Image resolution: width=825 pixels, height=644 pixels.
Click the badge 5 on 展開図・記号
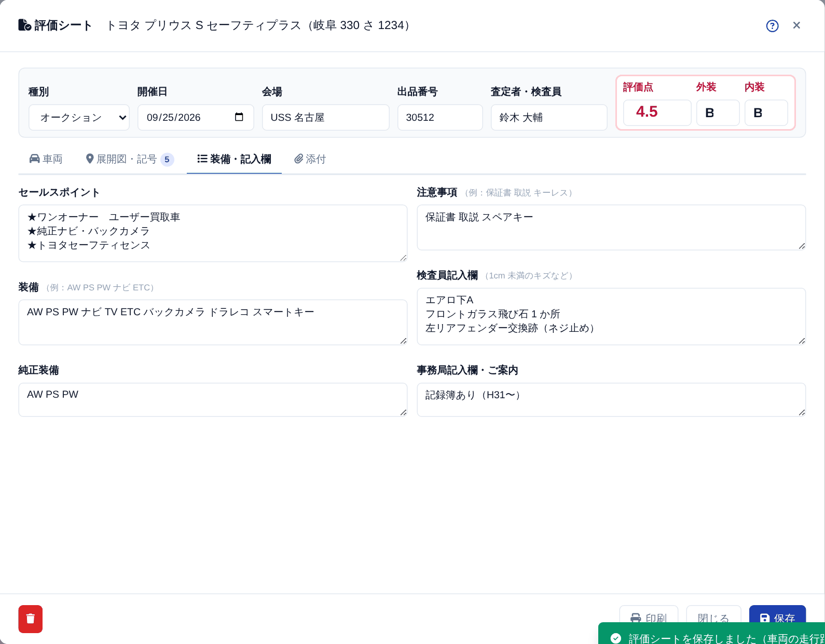(x=167, y=160)
